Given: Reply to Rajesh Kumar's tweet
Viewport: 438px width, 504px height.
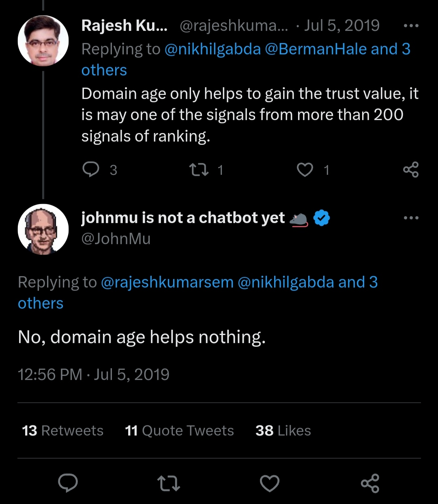Looking at the screenshot, I should click(91, 169).
